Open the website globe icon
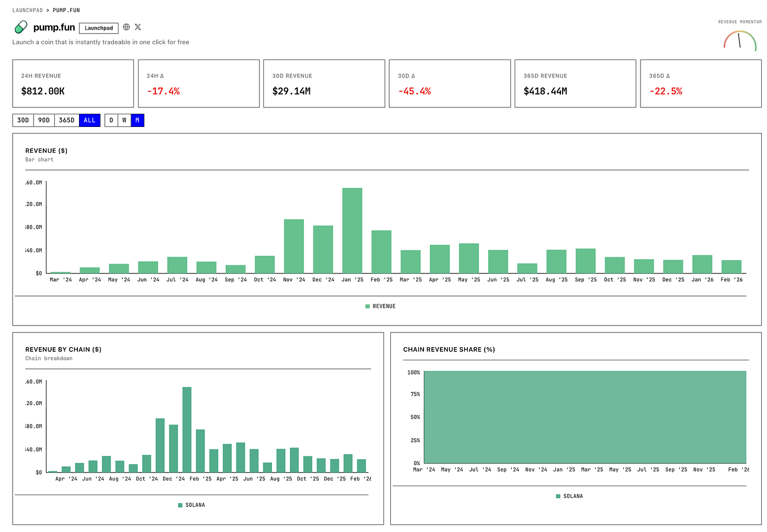767x532 pixels. (x=126, y=27)
